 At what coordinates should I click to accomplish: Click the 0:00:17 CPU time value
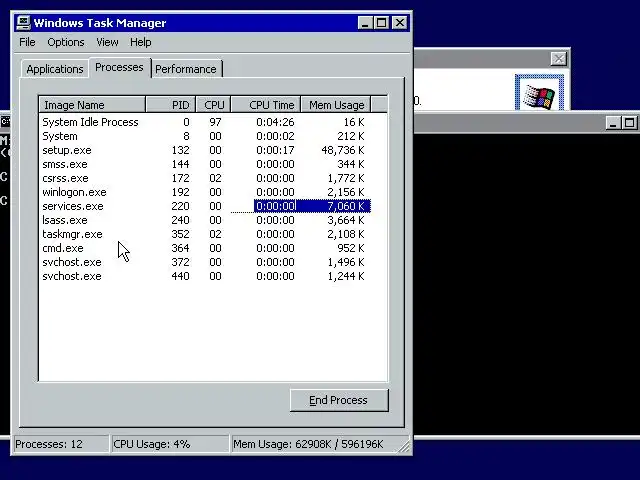tap(275, 150)
